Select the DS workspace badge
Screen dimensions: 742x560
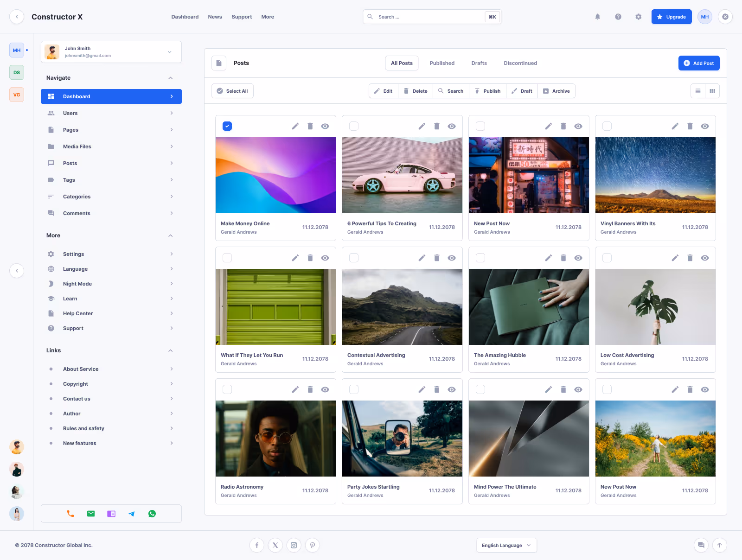coord(17,72)
